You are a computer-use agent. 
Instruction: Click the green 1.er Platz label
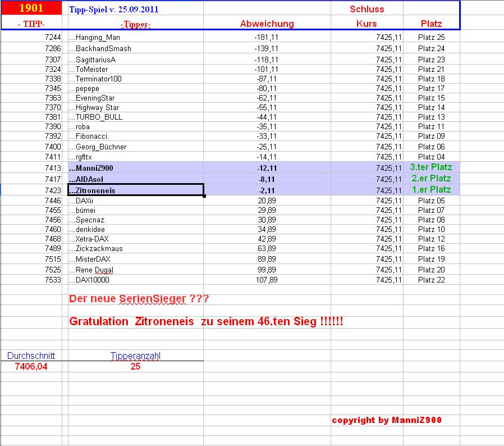coord(431,189)
